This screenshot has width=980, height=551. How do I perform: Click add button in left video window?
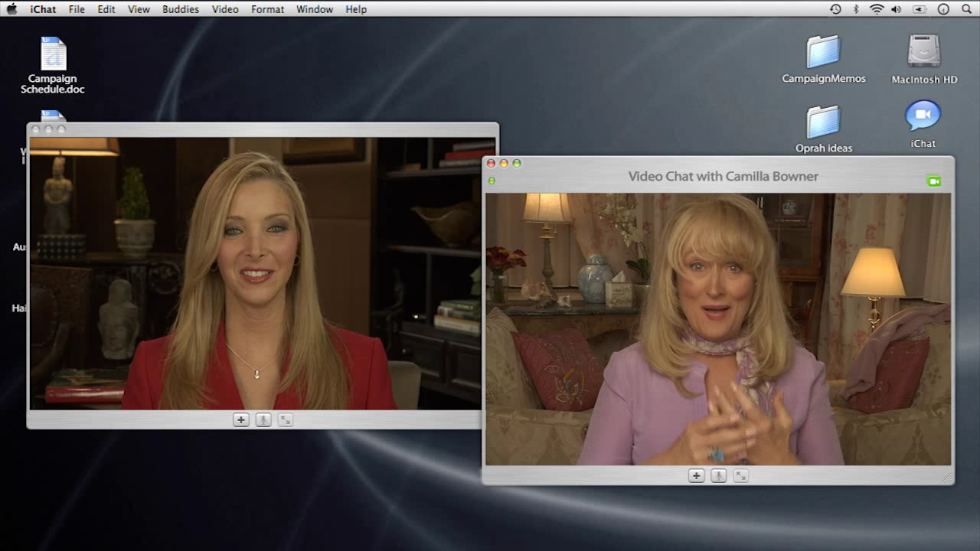tap(241, 419)
